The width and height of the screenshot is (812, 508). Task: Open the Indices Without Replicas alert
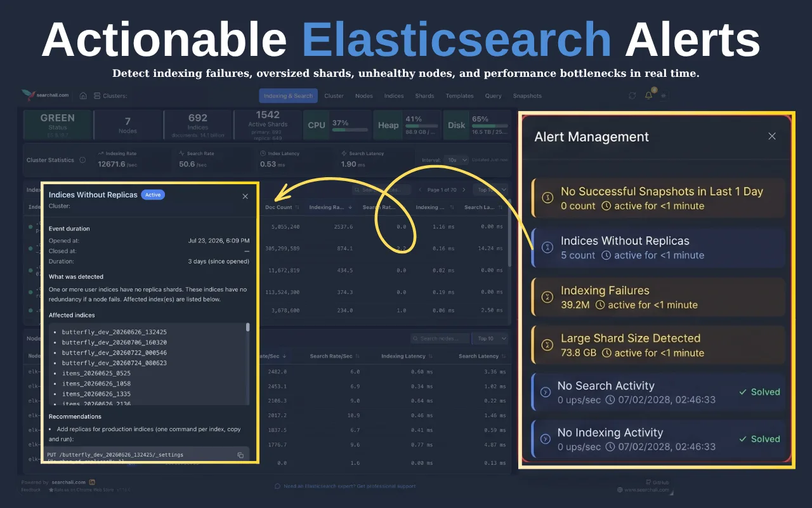(658, 248)
